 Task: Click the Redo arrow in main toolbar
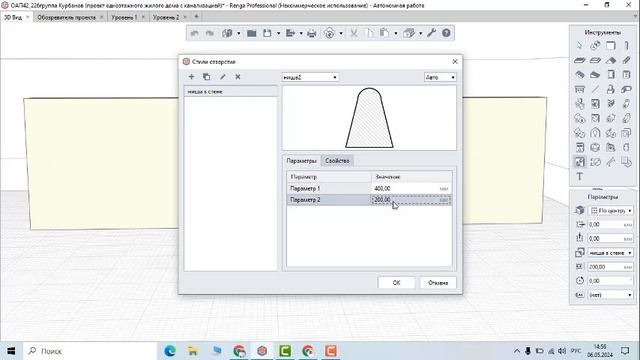tap(210, 33)
